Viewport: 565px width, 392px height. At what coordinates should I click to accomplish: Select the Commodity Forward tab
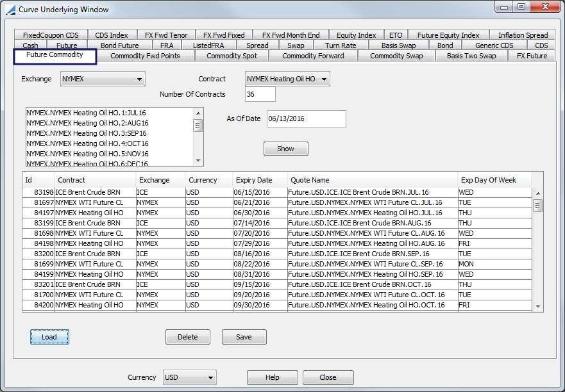click(x=313, y=56)
